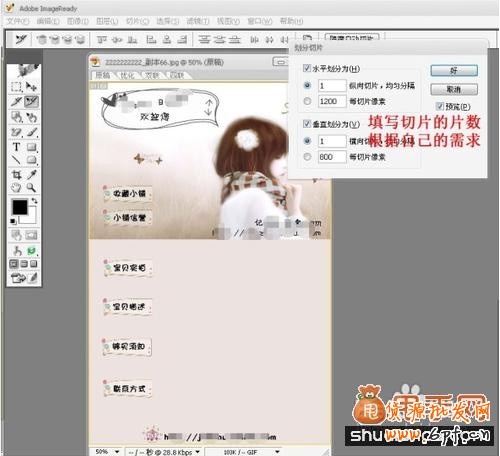Viewport: 500px width, 456px height.
Task: Toggle slices visibility in toolbox
Action: (32, 235)
